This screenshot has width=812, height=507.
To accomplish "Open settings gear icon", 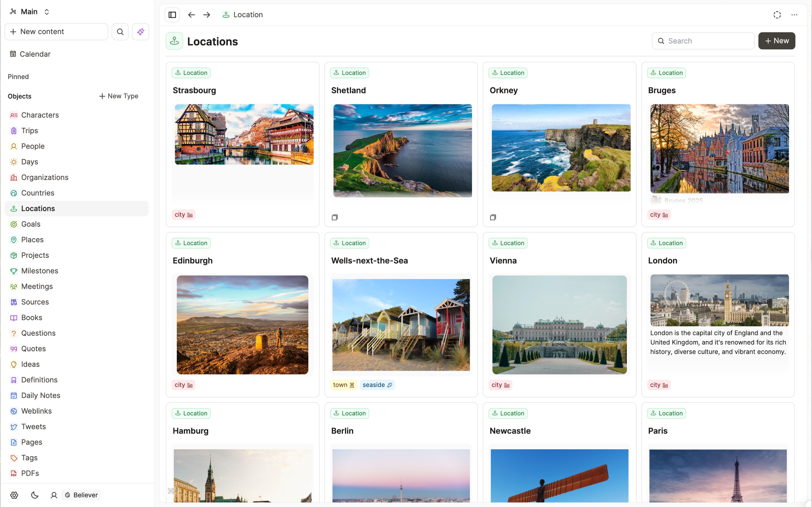I will click(x=14, y=495).
